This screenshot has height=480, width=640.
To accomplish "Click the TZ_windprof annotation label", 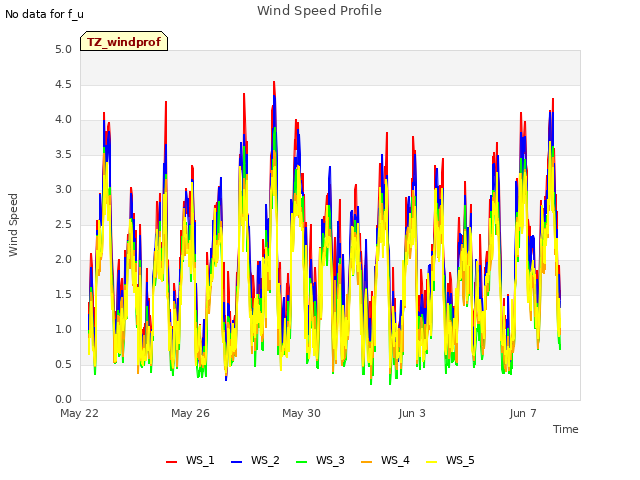I will (x=124, y=42).
